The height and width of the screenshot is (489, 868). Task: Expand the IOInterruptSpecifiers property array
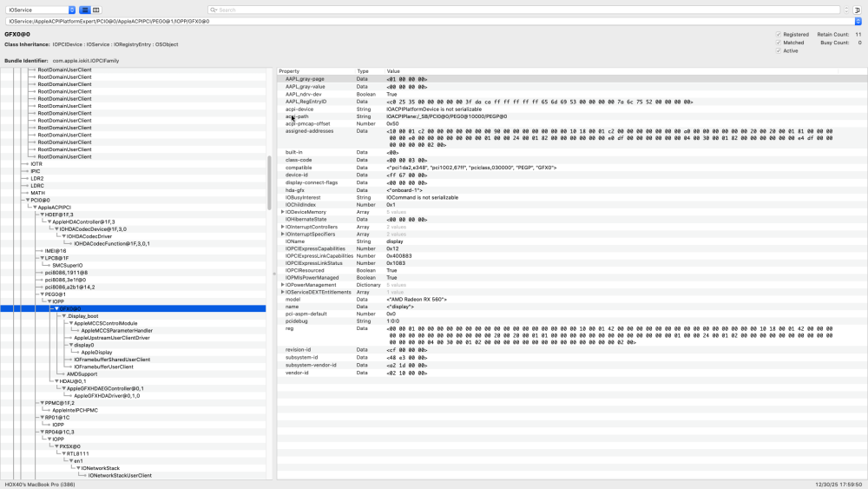tap(282, 235)
